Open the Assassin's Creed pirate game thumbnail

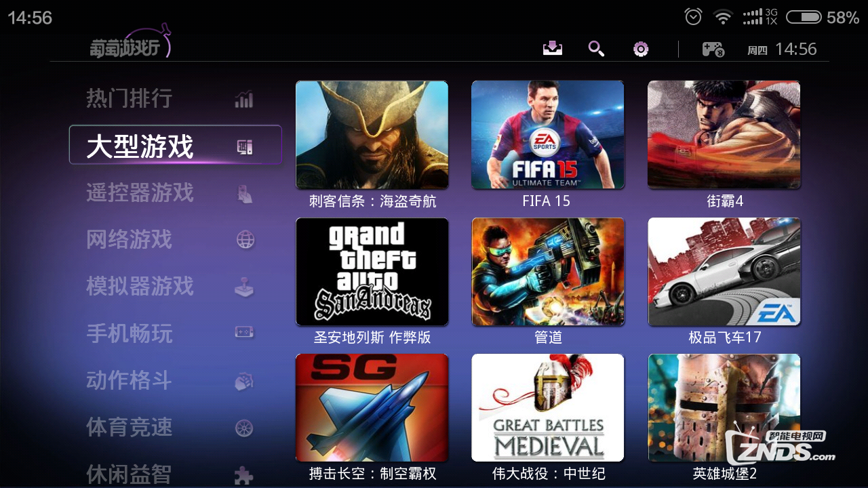click(372, 135)
